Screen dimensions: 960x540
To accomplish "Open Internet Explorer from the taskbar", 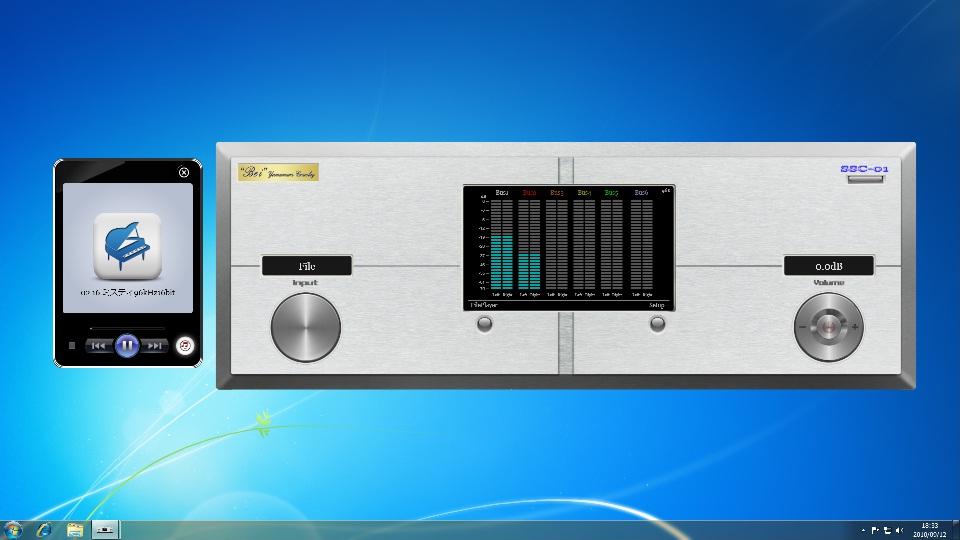I will pos(44,529).
